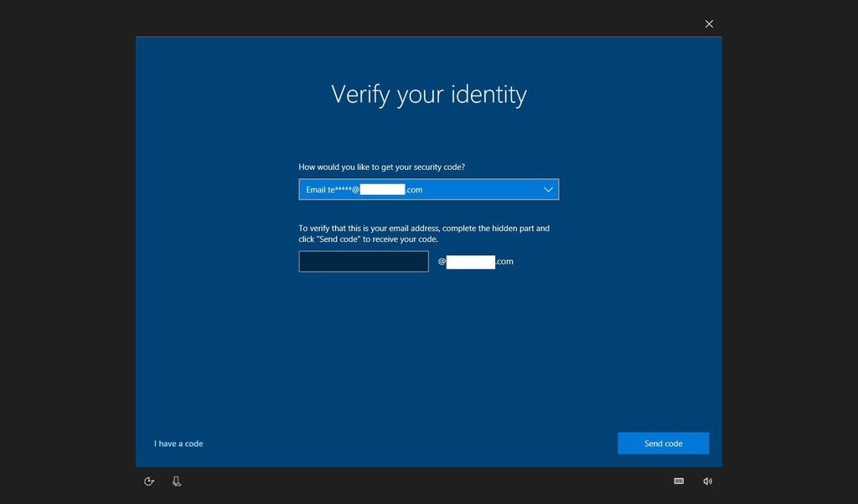Expand the Email option chevron
Image resolution: width=858 pixels, height=504 pixels.
tap(548, 189)
